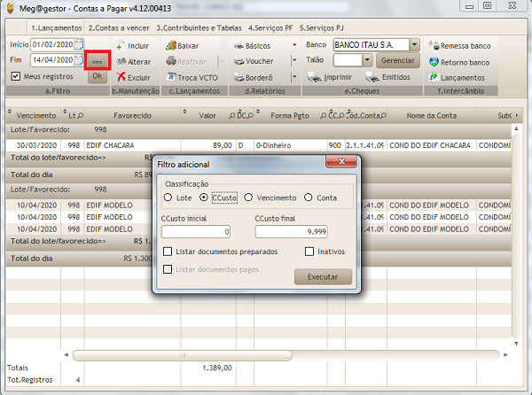Click the Remessa banco icon
The height and width of the screenshot is (395, 532).
(x=434, y=45)
